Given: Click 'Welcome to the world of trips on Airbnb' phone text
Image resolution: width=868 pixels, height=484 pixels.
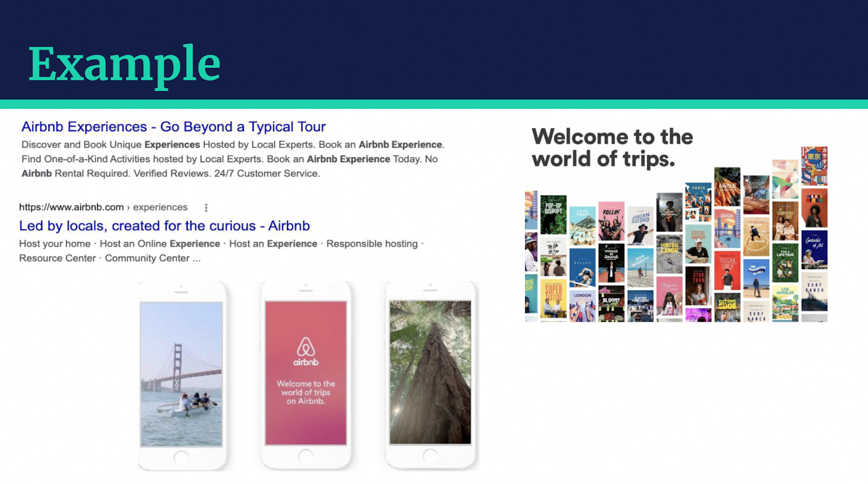Looking at the screenshot, I should click(306, 392).
